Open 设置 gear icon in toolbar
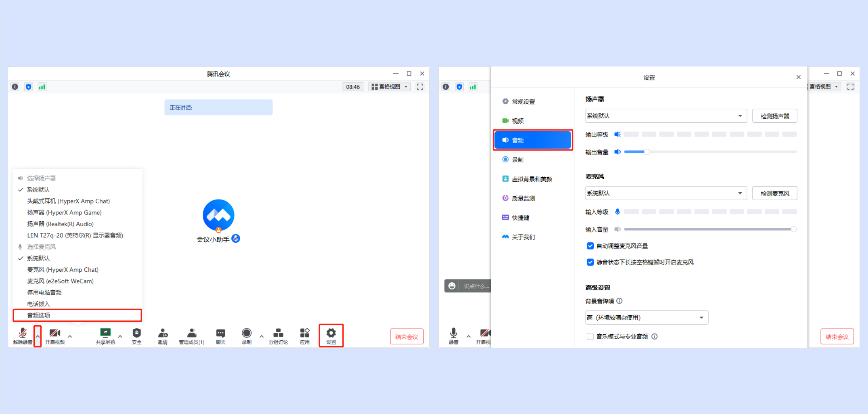The width and height of the screenshot is (868, 414). (x=331, y=333)
